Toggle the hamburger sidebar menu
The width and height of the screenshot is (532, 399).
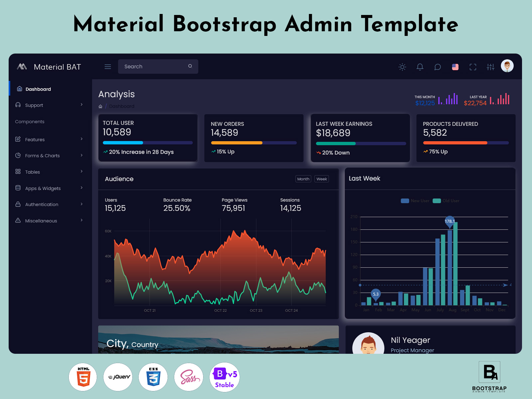[108, 67]
